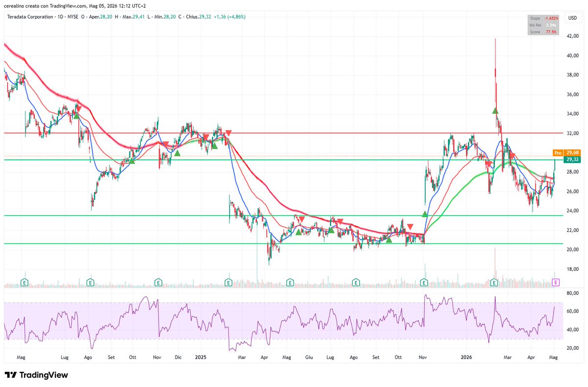Select the orange Pre 29,68 price tag
This screenshot has height=387, width=588.
tap(566, 152)
